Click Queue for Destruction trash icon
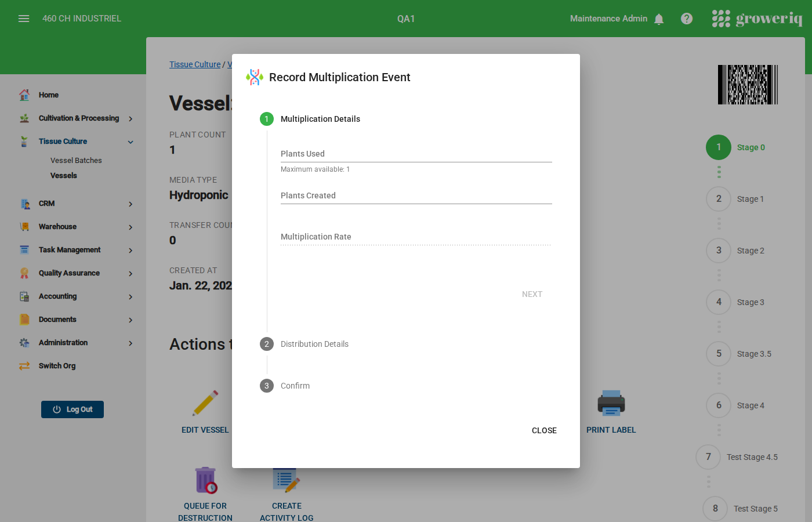The height and width of the screenshot is (522, 812). 205,480
